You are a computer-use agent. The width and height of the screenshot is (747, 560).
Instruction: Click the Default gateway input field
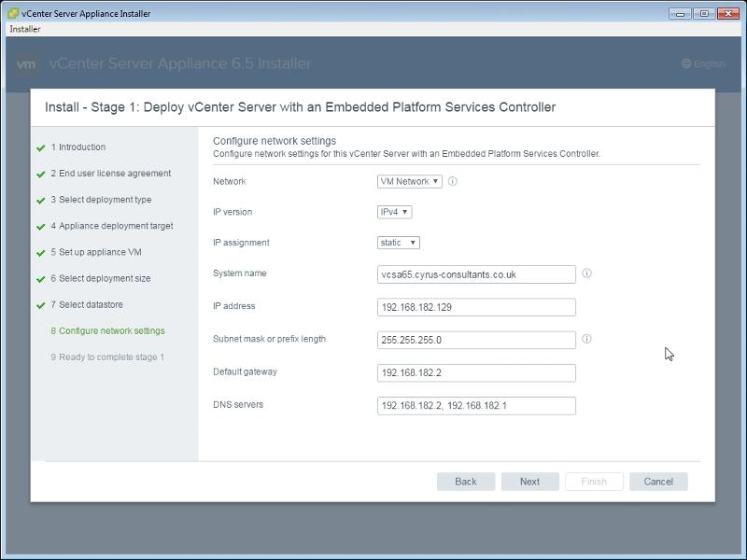(x=476, y=372)
